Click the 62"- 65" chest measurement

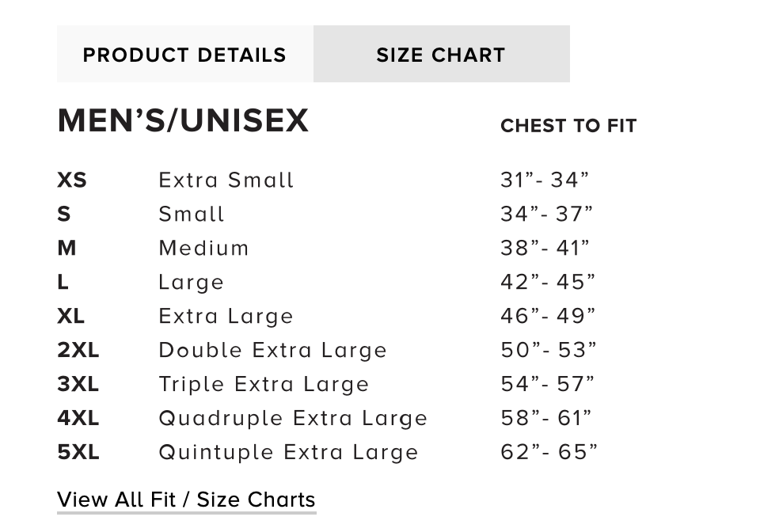tap(549, 453)
